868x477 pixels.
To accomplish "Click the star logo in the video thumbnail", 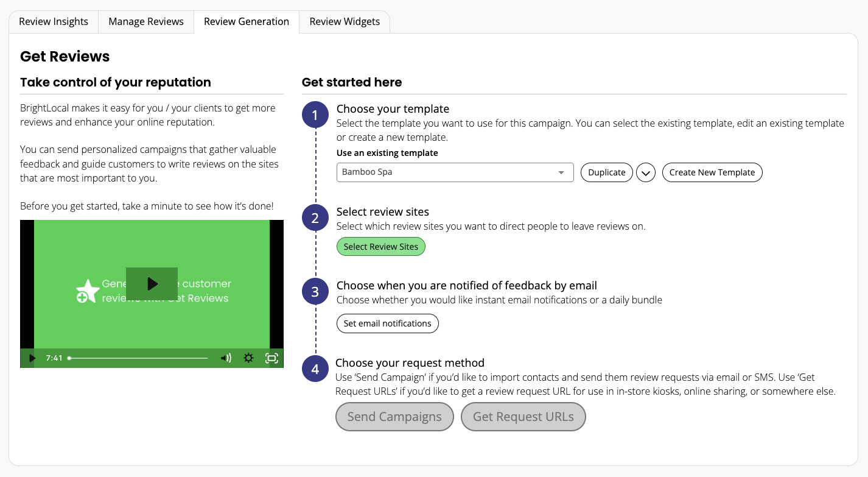I will click(88, 291).
